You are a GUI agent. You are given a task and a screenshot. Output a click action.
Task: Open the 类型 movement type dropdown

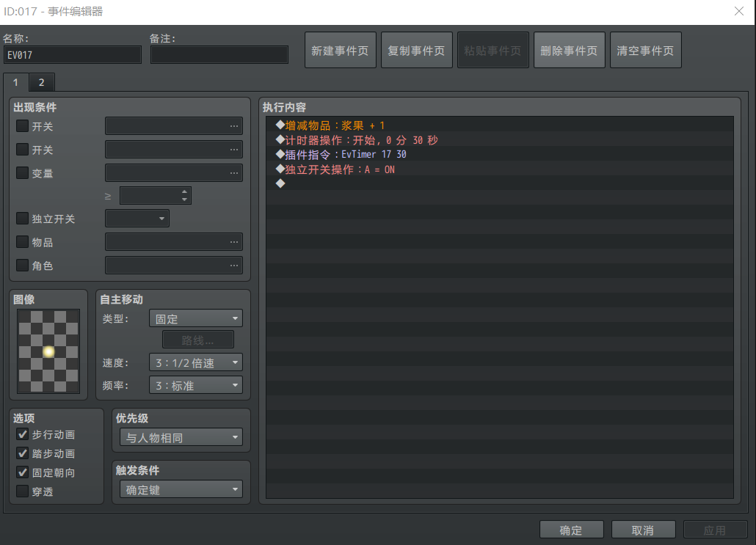(x=196, y=318)
